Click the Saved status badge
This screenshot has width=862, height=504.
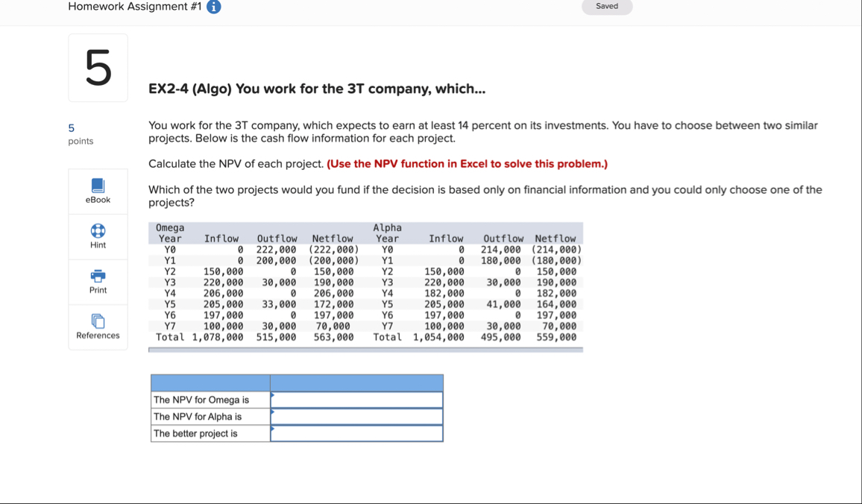tap(606, 6)
